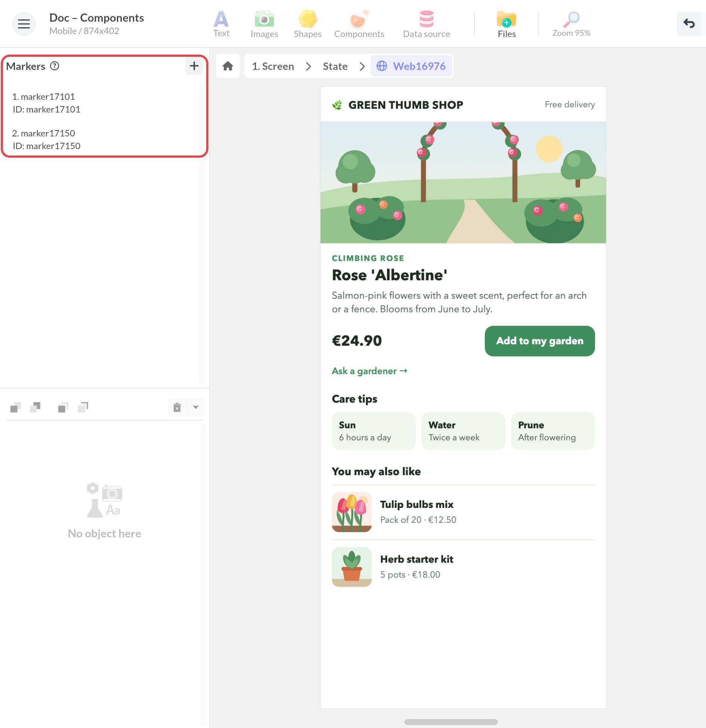Click the delete trash icon
Image resolution: width=706 pixels, height=728 pixels.
click(x=177, y=407)
